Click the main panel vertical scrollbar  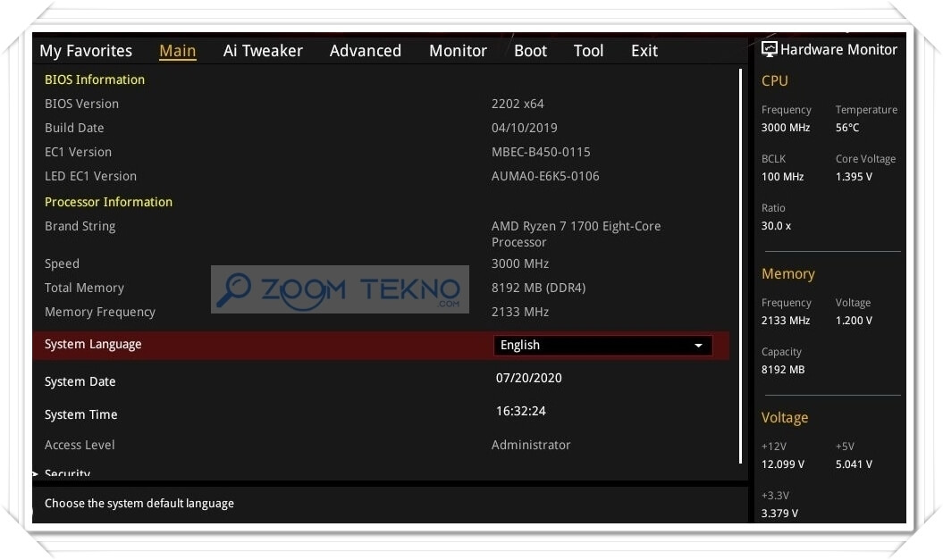pyautogui.click(x=740, y=266)
